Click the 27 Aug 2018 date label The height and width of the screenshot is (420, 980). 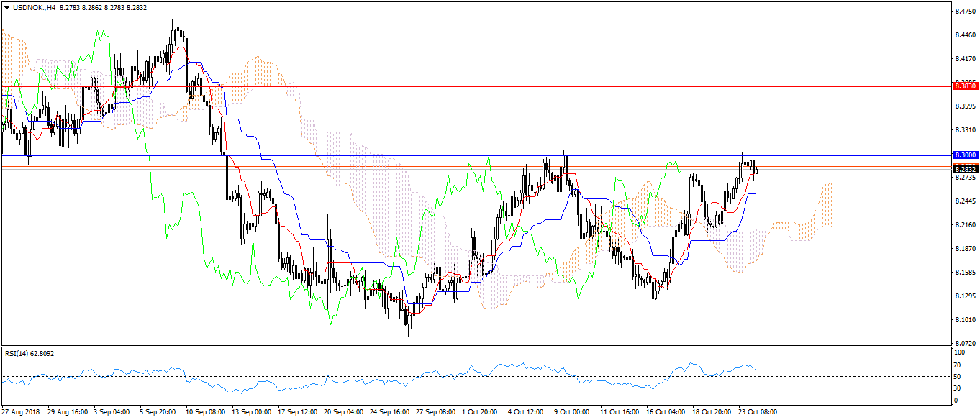(21, 413)
